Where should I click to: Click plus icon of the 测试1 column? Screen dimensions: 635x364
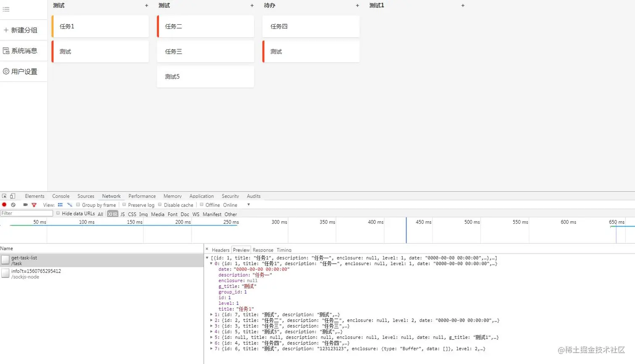(463, 5)
